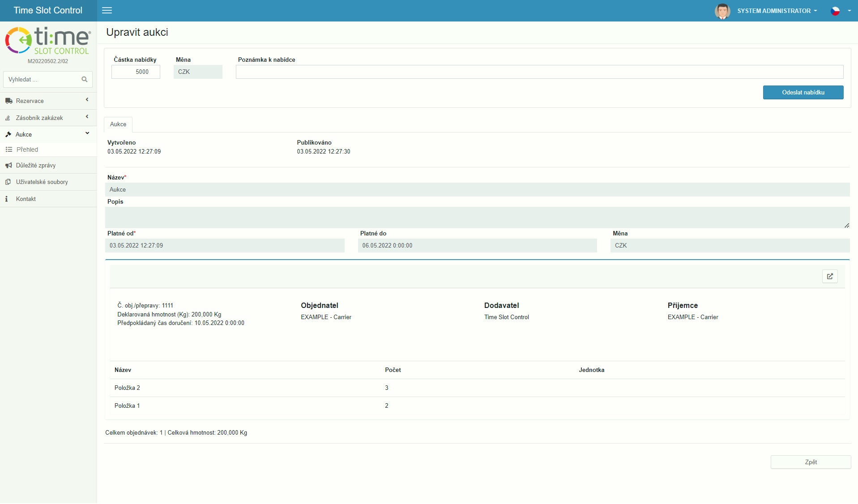Open Uživatelské soubory menu item

(42, 182)
